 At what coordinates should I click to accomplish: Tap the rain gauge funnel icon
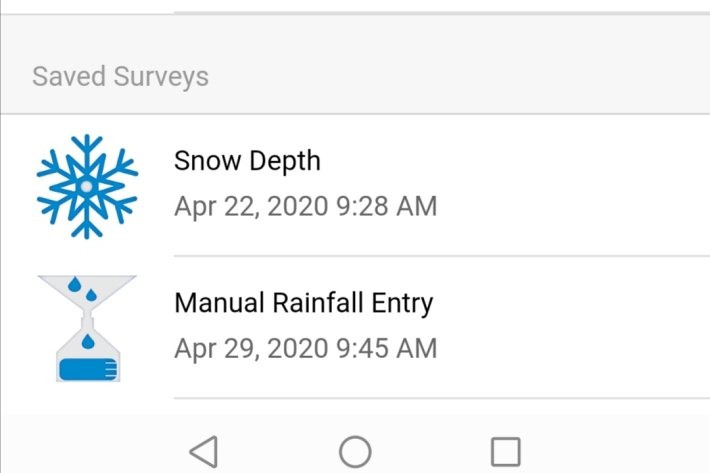[87, 328]
